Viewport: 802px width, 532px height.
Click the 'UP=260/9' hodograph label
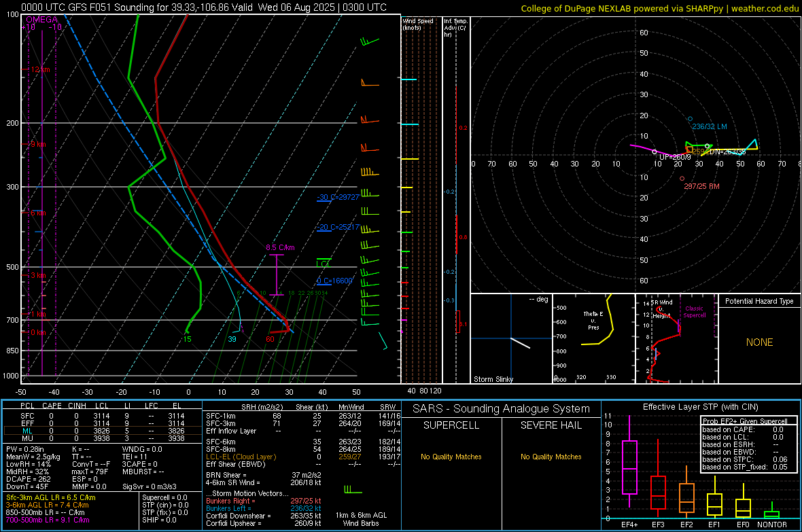(x=675, y=157)
